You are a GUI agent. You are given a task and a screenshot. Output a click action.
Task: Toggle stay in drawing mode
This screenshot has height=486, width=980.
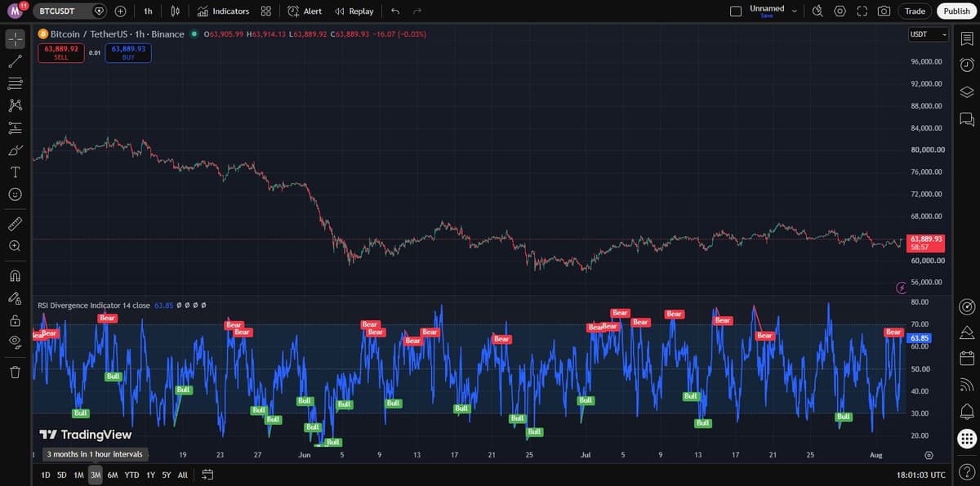tap(15, 297)
